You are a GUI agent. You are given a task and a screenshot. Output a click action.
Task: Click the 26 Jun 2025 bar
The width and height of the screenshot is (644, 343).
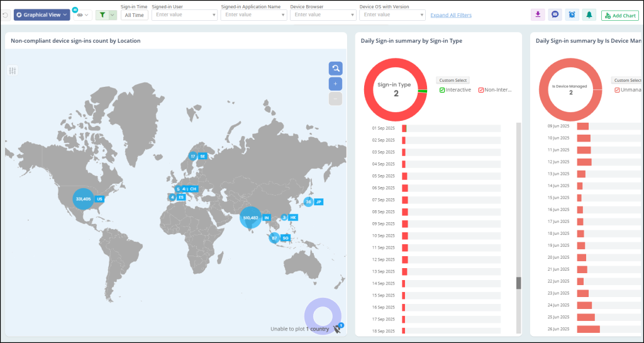pos(588,329)
